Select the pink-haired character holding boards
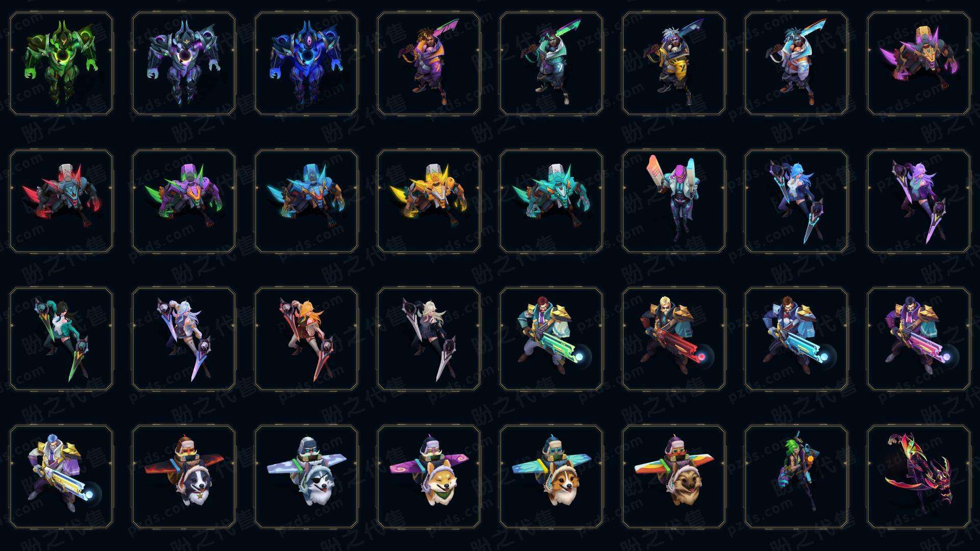 [x=674, y=201]
